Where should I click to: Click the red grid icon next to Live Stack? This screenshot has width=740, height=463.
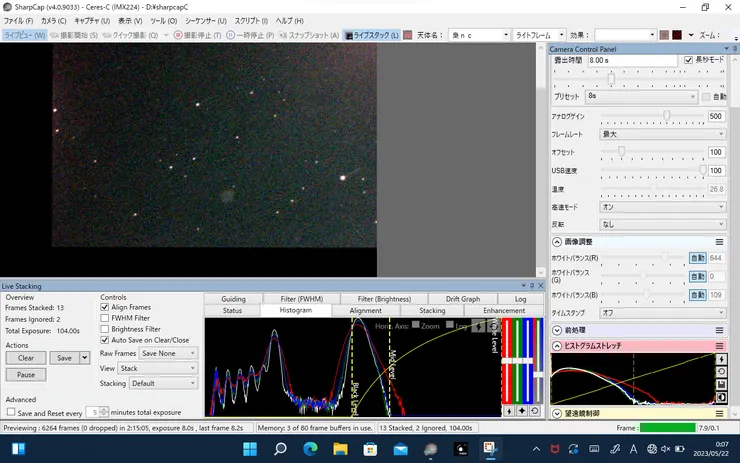(x=408, y=35)
